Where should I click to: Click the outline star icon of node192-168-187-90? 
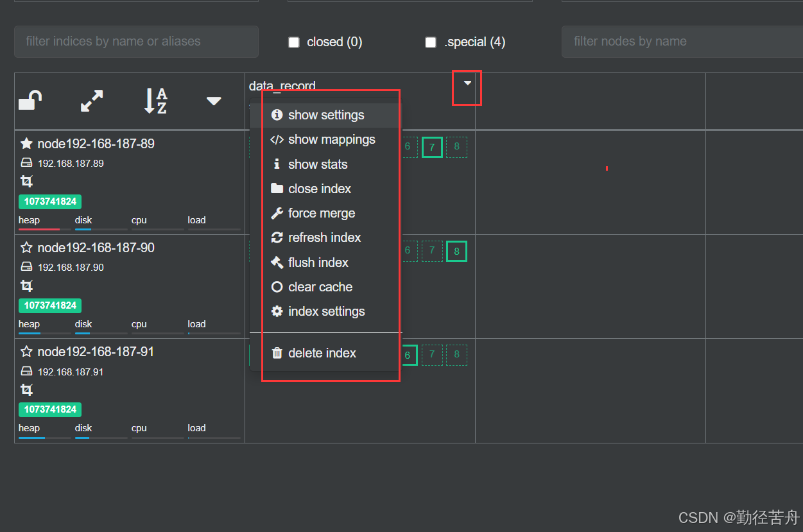tap(26, 248)
